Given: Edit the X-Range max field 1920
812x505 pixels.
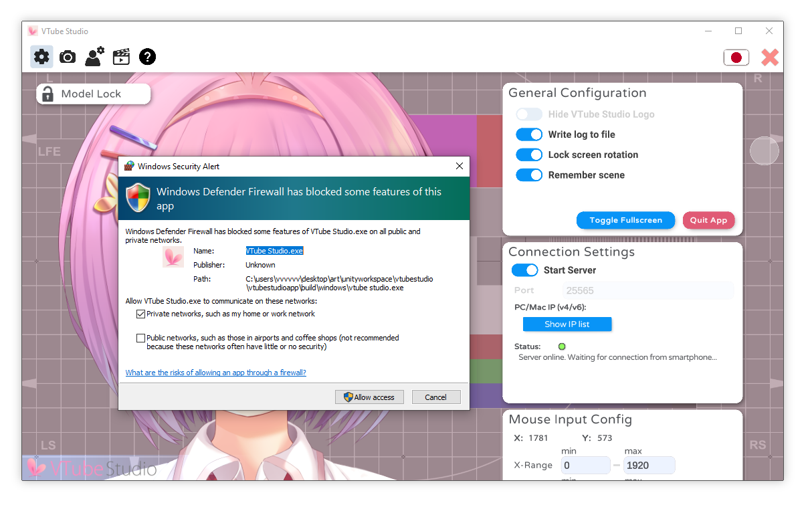Looking at the screenshot, I should pos(649,465).
